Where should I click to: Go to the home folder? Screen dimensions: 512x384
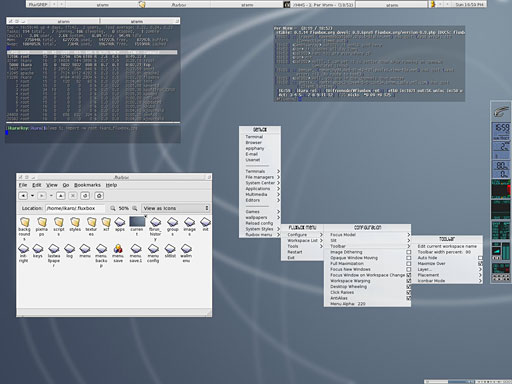click(x=99, y=196)
